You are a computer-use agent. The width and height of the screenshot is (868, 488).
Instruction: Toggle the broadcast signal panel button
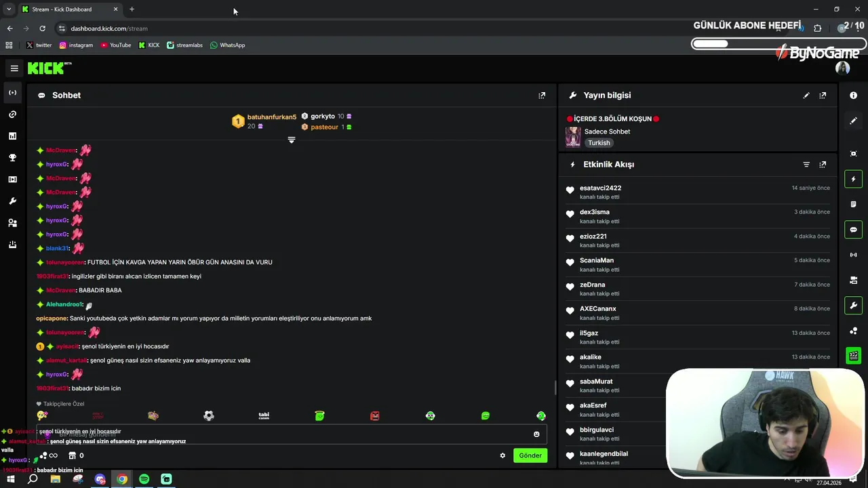coord(853,255)
